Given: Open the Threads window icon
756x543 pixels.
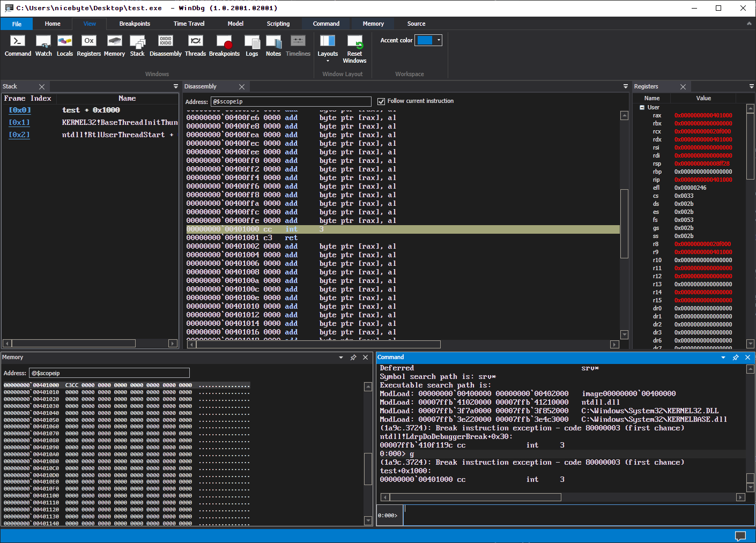Looking at the screenshot, I should [195, 46].
